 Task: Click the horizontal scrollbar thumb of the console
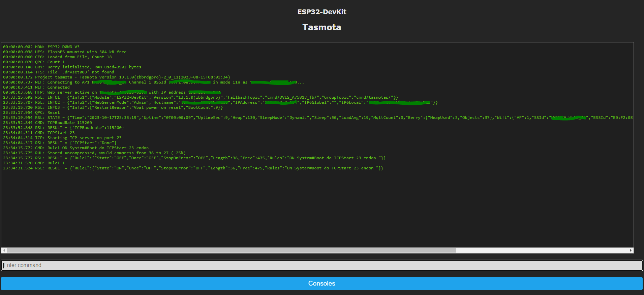pos(232,251)
